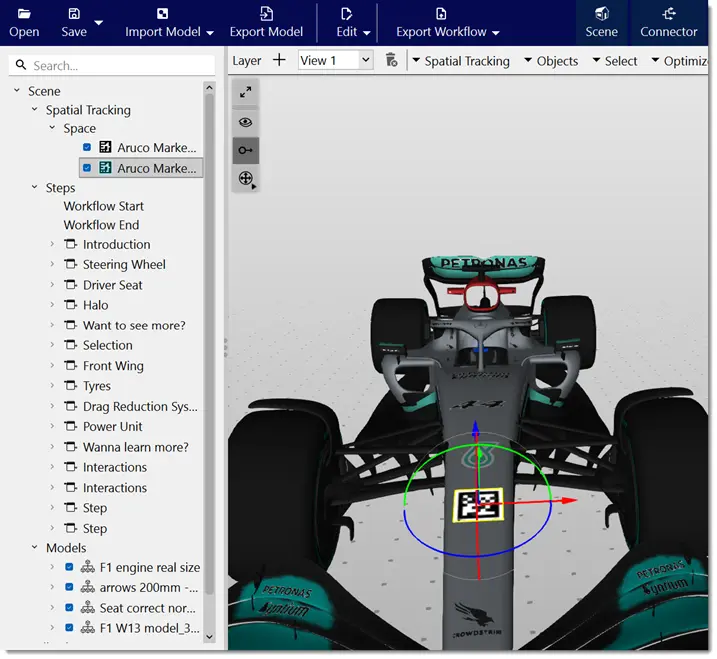Toggle fullscreen viewport expand icon
This screenshot has width=717, height=659.
pyautogui.click(x=246, y=92)
